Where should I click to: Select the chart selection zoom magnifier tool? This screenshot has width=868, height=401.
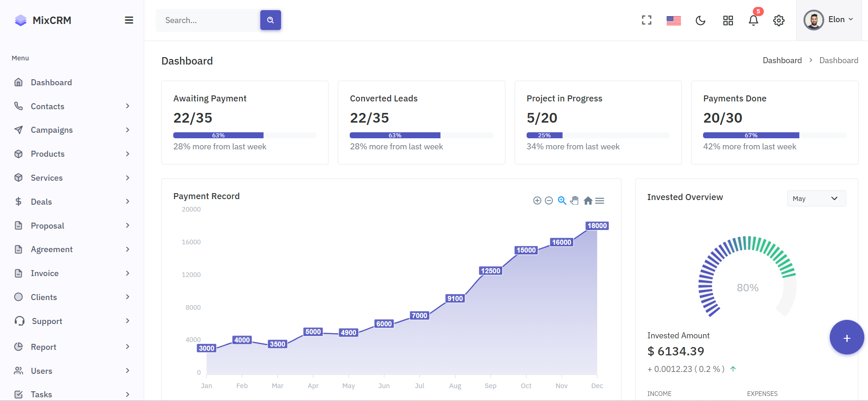click(562, 200)
